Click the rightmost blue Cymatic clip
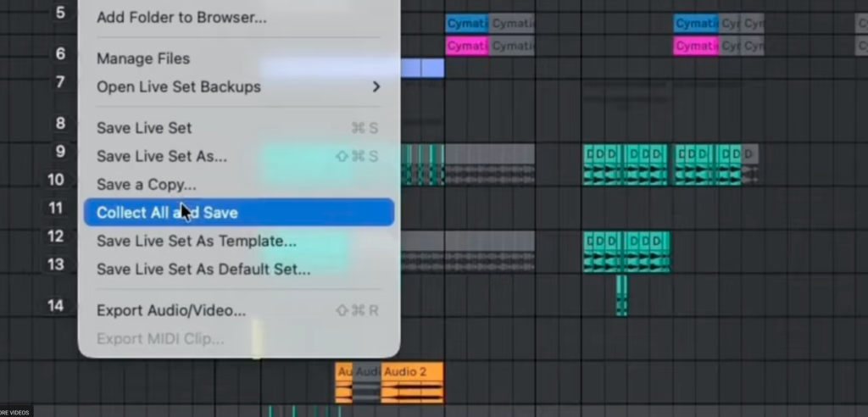The height and width of the screenshot is (417, 868). (696, 23)
